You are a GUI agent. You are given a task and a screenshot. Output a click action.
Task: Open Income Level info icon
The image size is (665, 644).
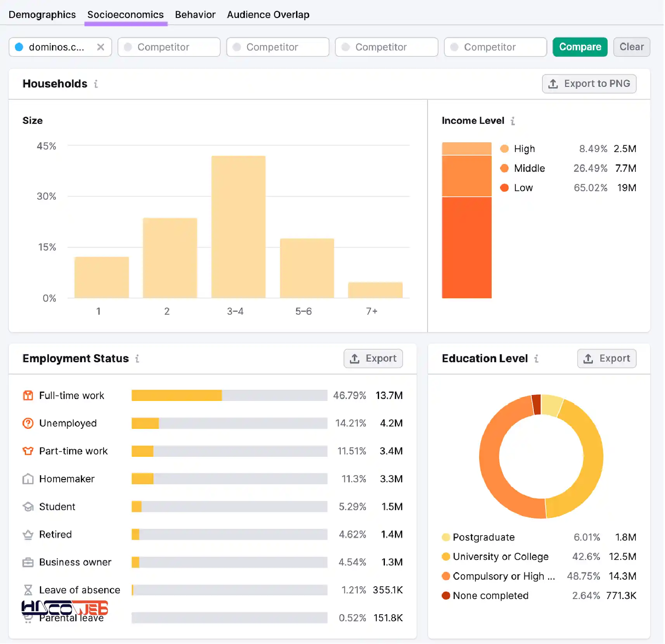pos(513,121)
